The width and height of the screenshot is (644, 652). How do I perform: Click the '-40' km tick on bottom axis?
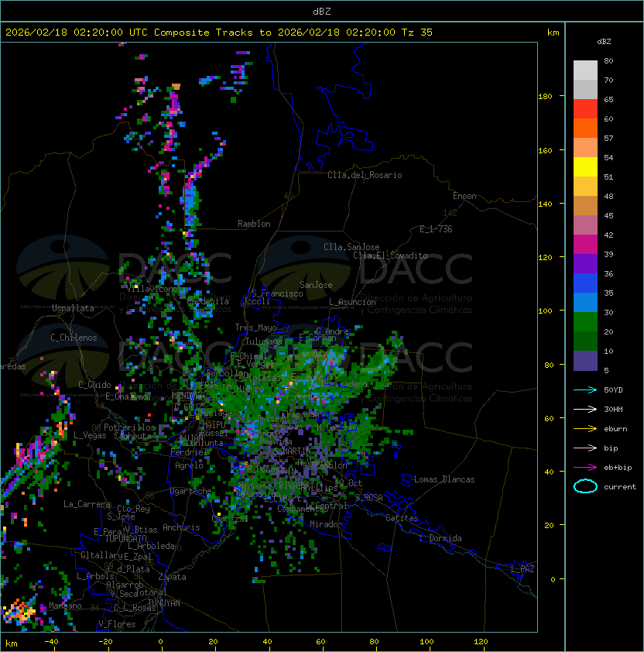(51, 642)
